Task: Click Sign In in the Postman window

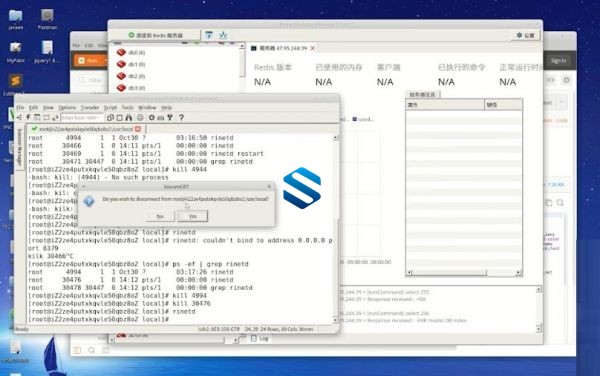Action: point(558,60)
